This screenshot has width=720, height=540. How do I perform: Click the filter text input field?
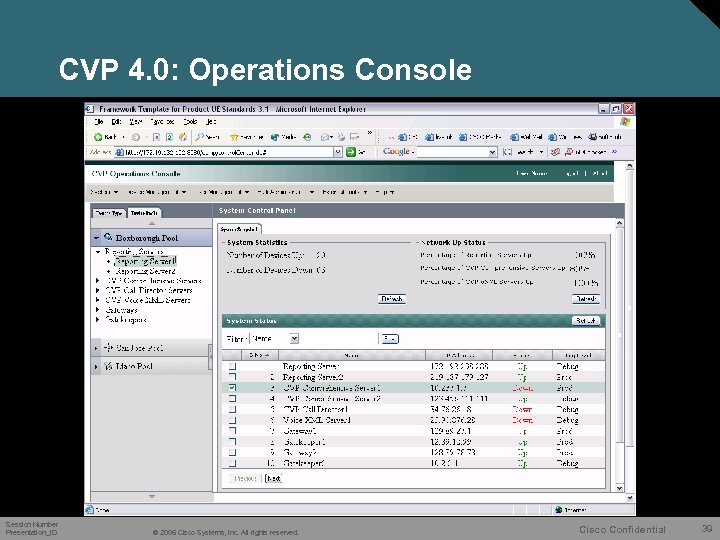point(338,338)
